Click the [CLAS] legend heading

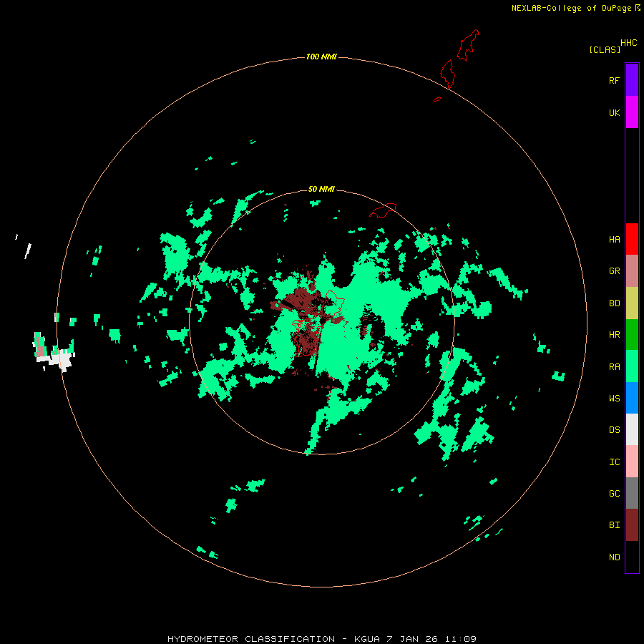coord(605,49)
